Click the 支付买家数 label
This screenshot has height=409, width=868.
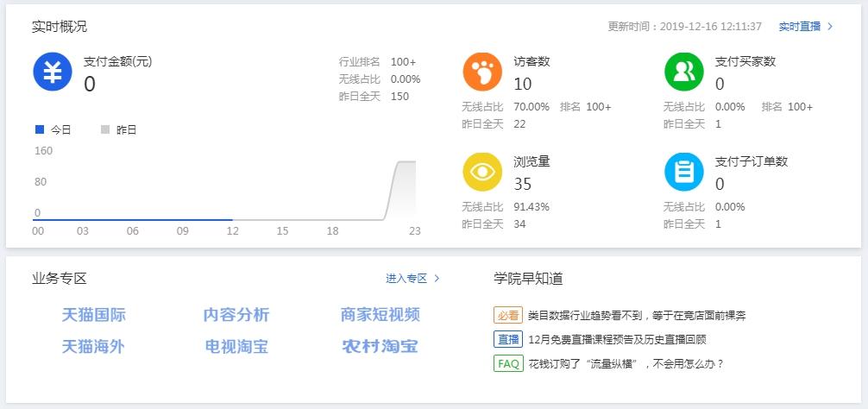click(x=745, y=61)
